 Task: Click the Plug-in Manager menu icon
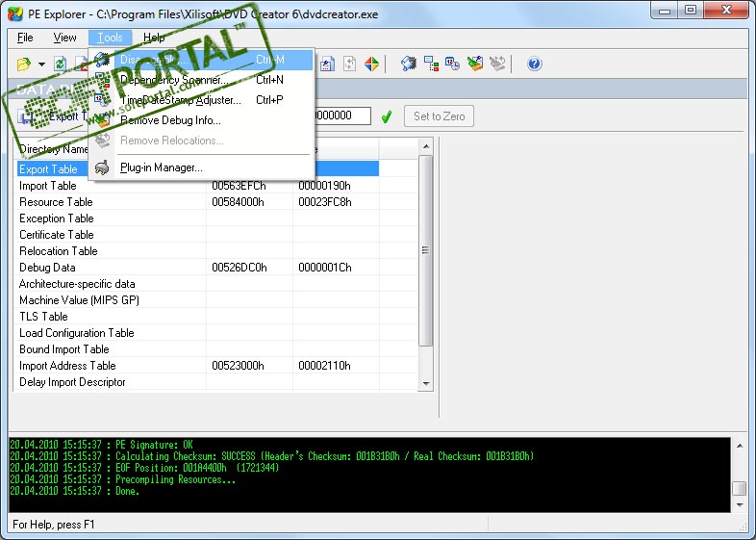tap(102, 167)
